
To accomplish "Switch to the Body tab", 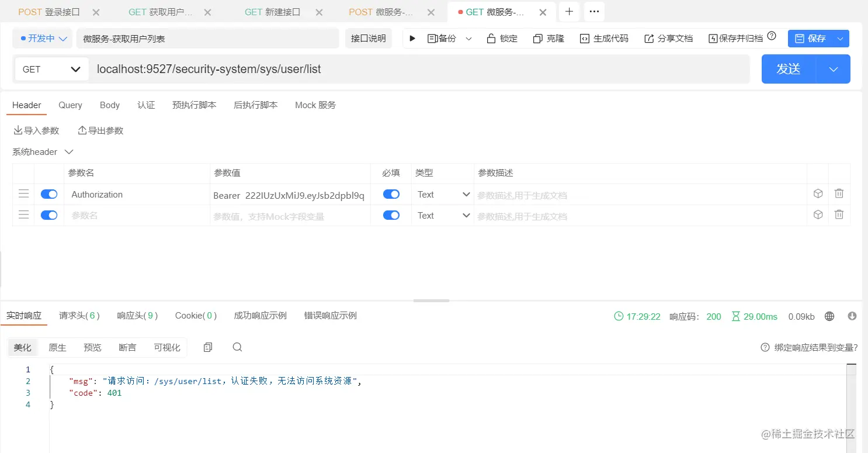I will 110,105.
